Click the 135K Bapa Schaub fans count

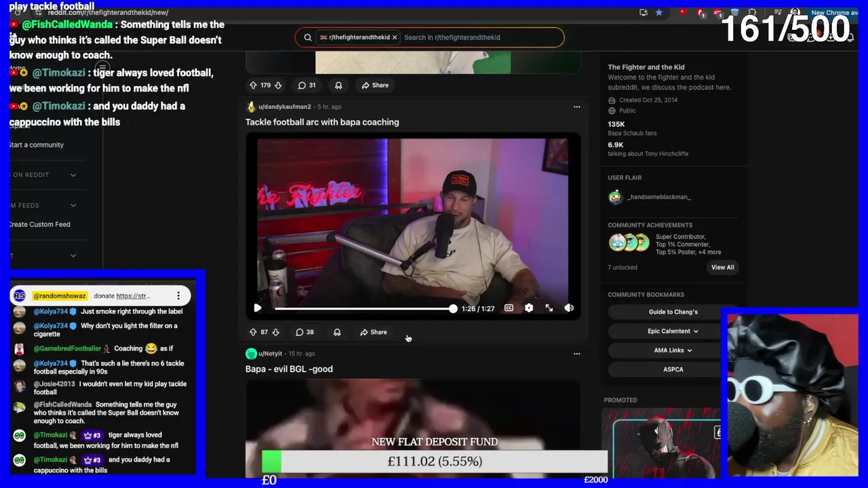pyautogui.click(x=632, y=128)
